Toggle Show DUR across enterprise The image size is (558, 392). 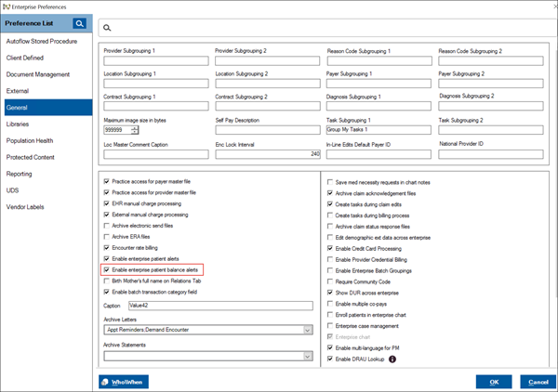point(330,293)
